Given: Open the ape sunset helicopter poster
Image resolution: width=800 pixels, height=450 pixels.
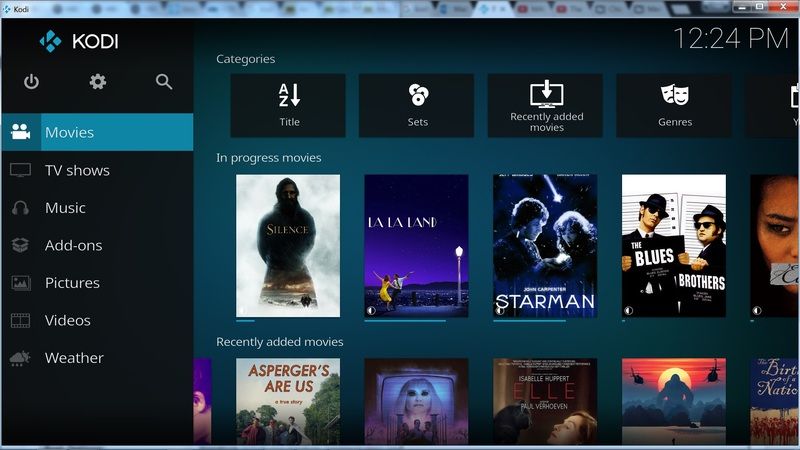Looking at the screenshot, I should click(x=673, y=402).
